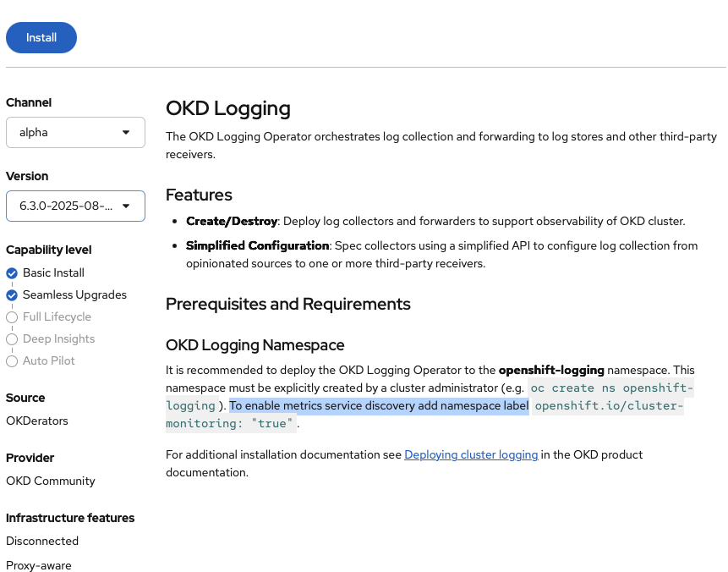Image resolution: width=728 pixels, height=572 pixels.
Task: Select the OKDerators source value
Action: point(37,421)
